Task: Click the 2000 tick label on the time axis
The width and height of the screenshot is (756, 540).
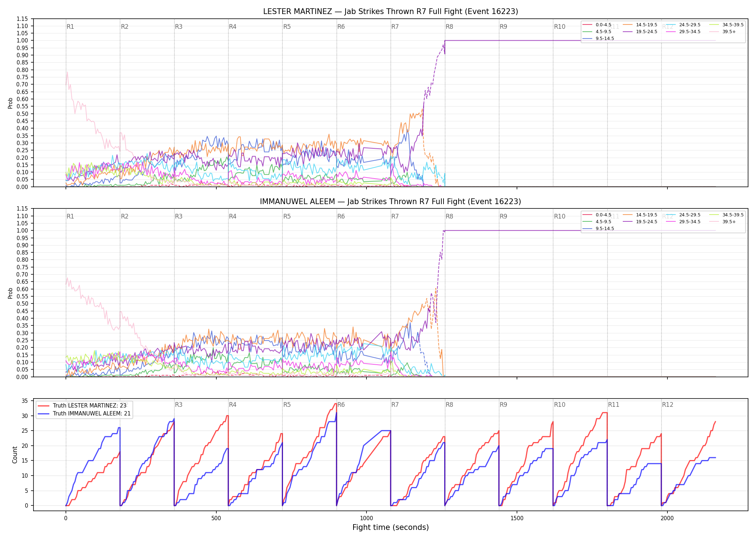Action: point(667,518)
